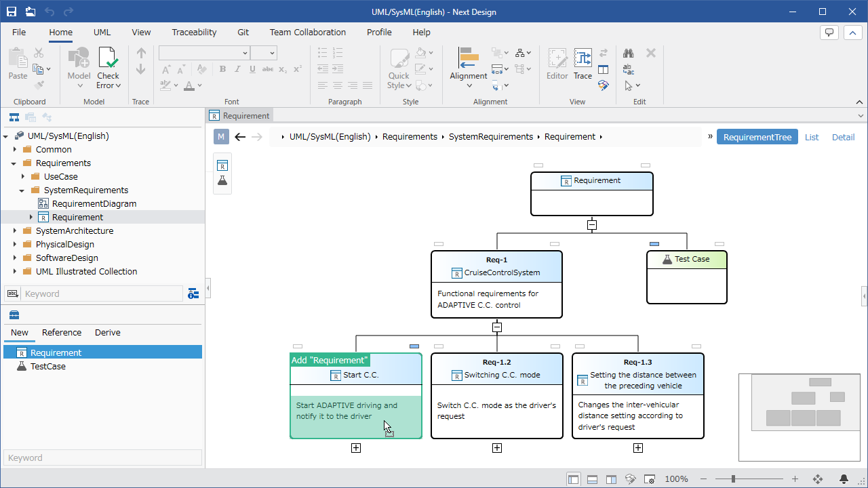Click the model navigator Keyword search field
Image resolution: width=868 pixels, height=488 pixels.
click(x=103, y=293)
